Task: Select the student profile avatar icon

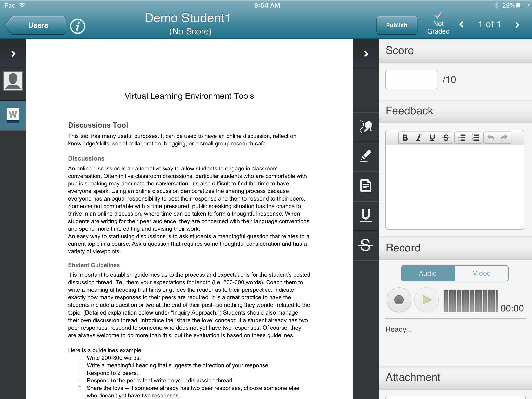Action: click(13, 81)
